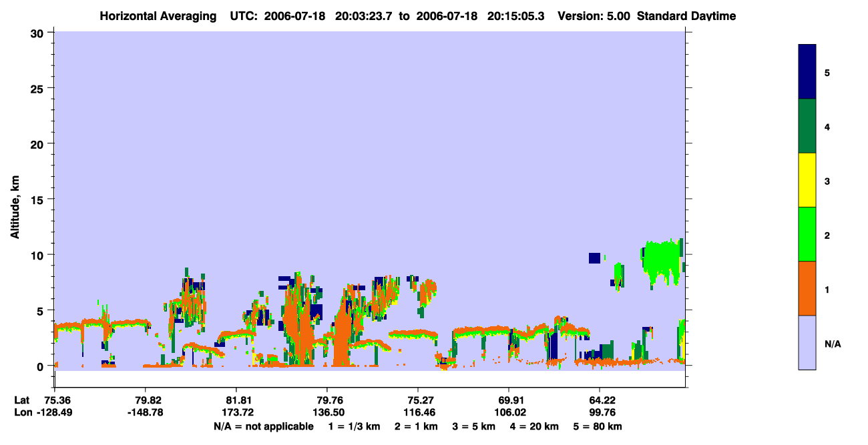Click the '2 = 1 km' caption

pos(416,426)
